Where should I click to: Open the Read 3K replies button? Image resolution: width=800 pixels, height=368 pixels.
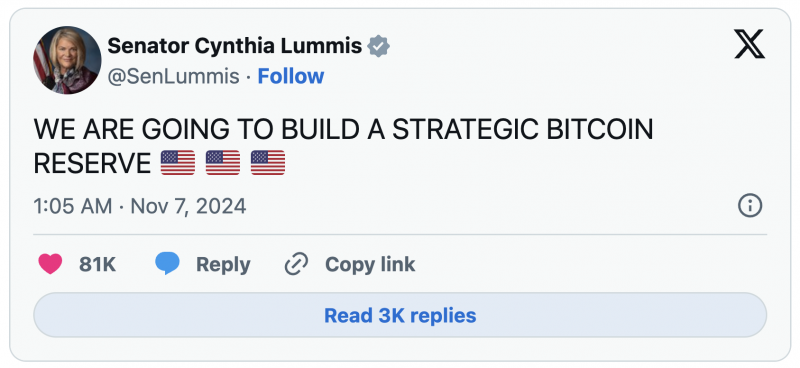[400, 315]
